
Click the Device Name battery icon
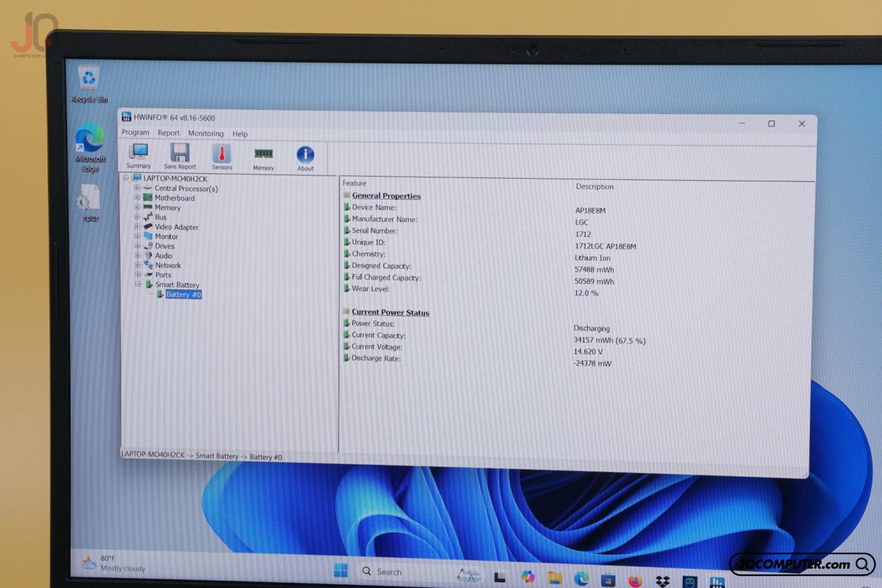click(347, 207)
